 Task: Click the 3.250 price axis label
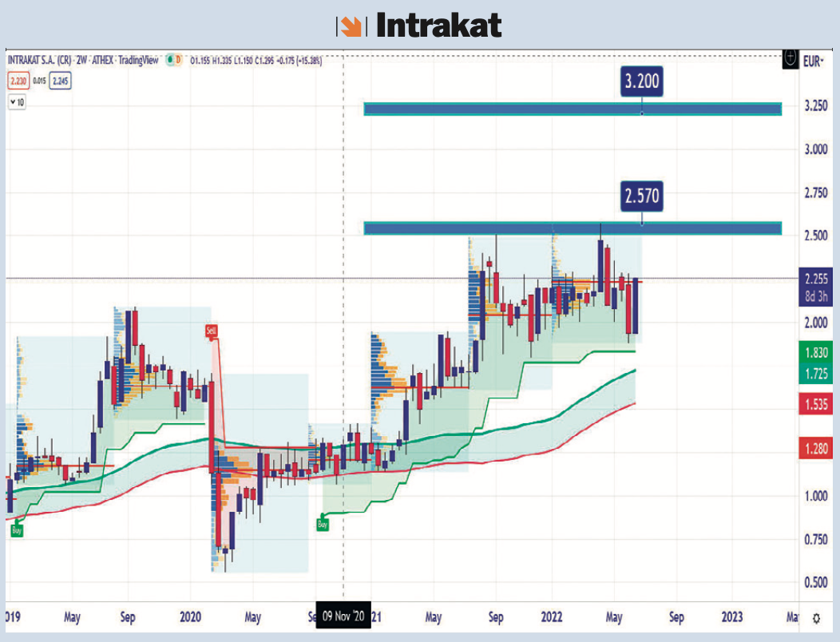coord(816,105)
